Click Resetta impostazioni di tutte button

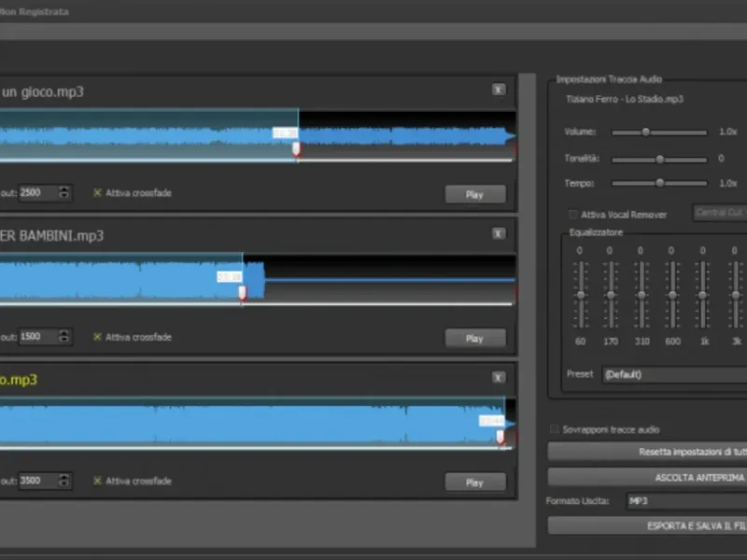pyautogui.click(x=647, y=452)
